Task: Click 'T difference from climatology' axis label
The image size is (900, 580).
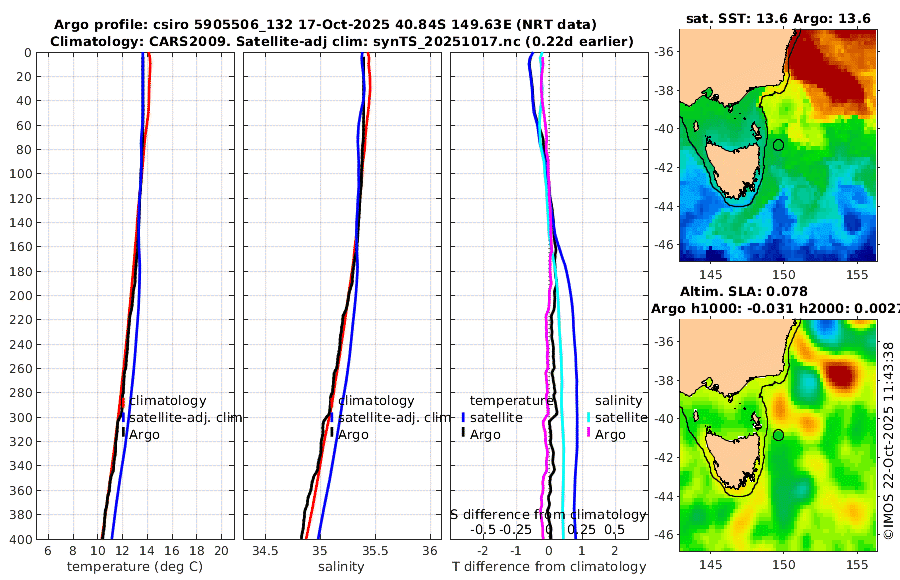Action: coord(549,567)
